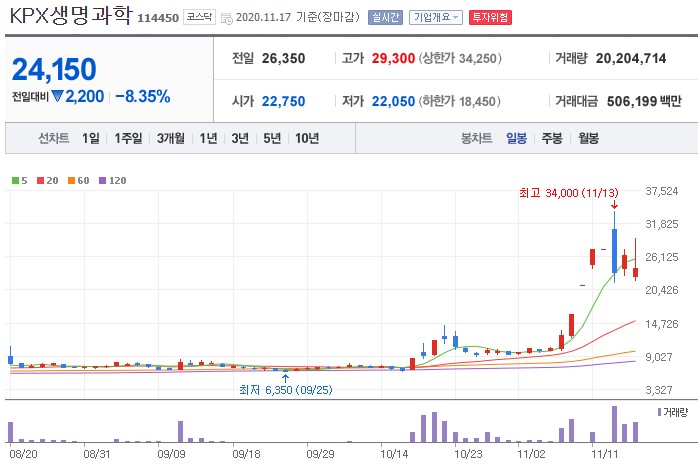Click the 최저 6,350 (09/25) low marker
The height and width of the screenshot is (468, 698).
point(285,390)
